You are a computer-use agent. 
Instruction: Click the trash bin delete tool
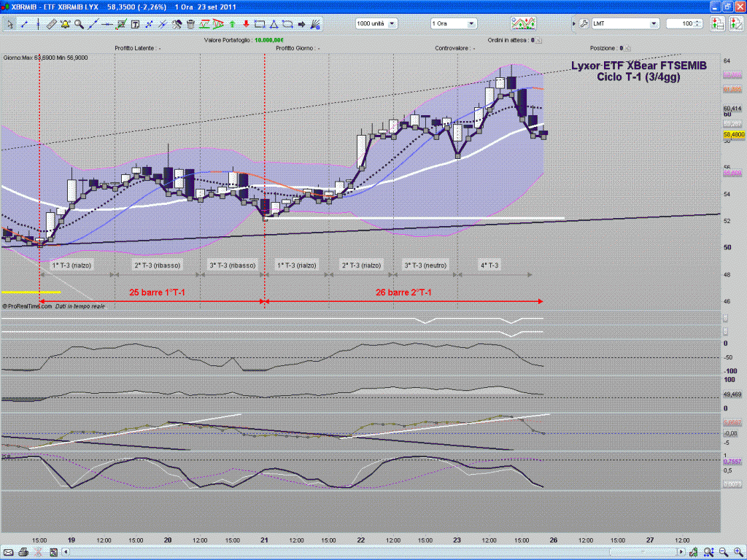click(190, 24)
